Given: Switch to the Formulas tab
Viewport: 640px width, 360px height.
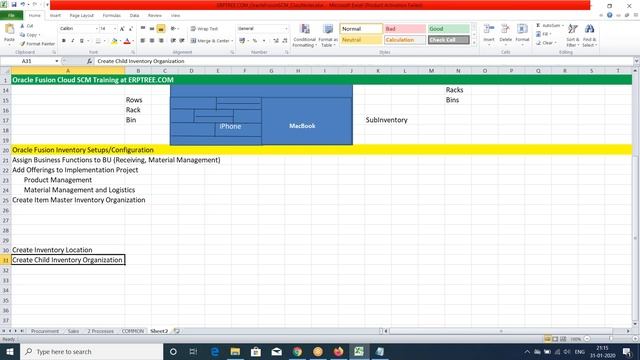Looking at the screenshot, I should [111, 16].
